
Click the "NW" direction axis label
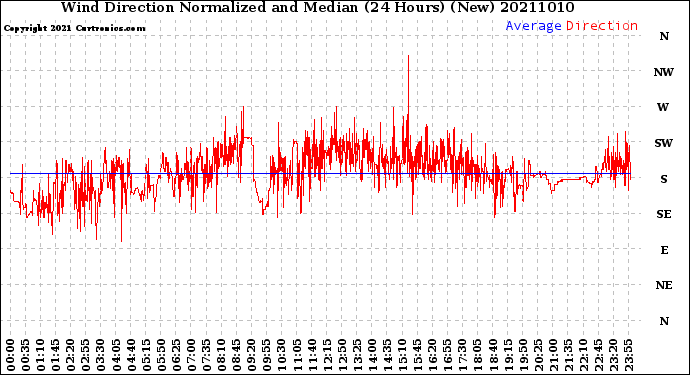tap(664, 72)
